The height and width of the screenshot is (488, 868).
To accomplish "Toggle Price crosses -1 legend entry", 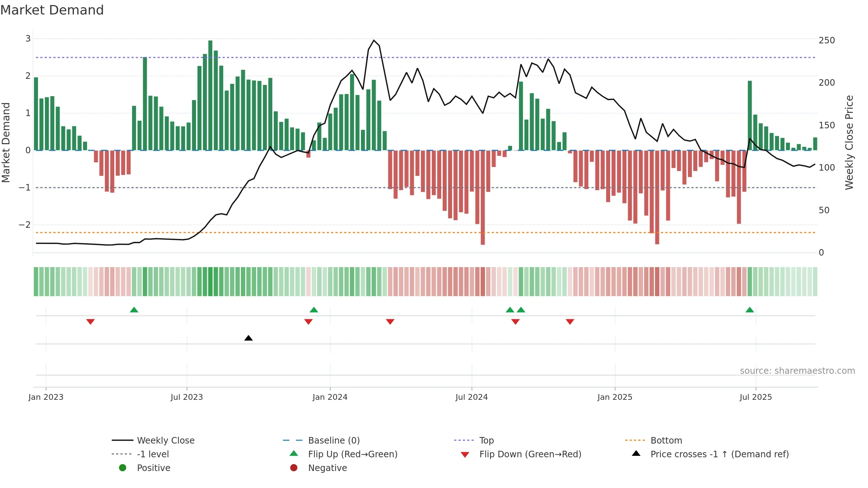I will [710, 454].
